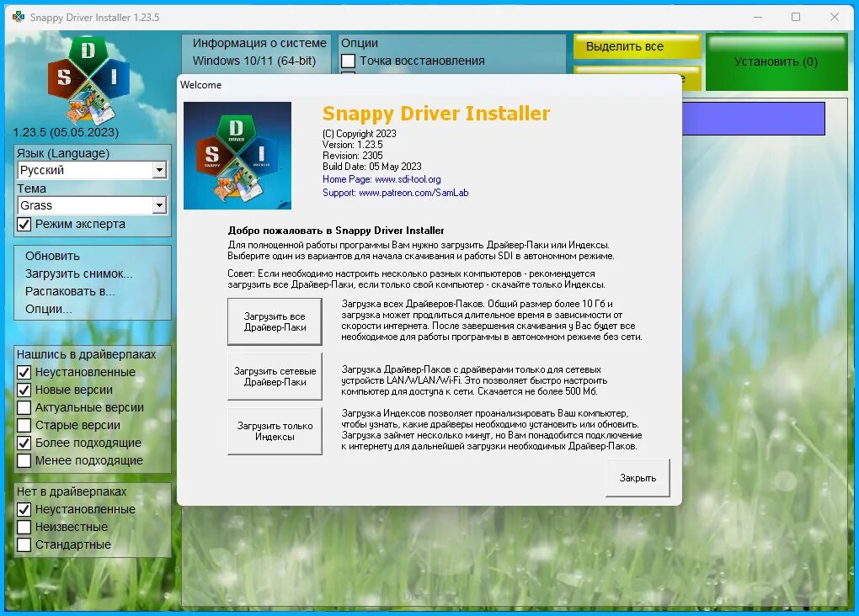Click the Информация о системе panel
Viewport: 859px width, 616px height.
256,54
